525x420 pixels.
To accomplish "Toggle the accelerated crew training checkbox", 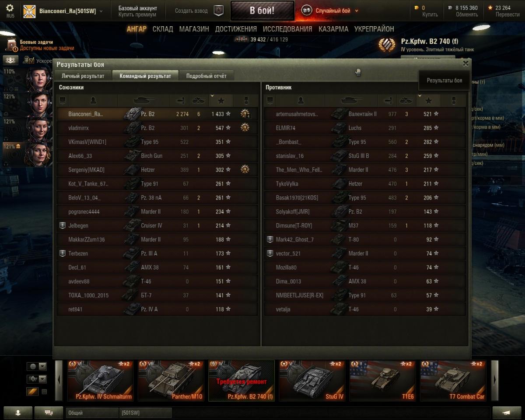I will pyautogui.click(x=31, y=60).
